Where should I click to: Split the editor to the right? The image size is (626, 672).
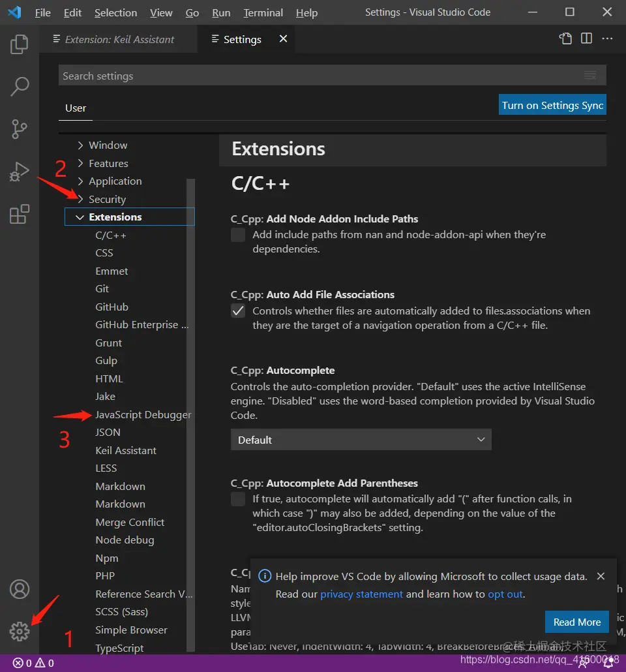click(586, 38)
